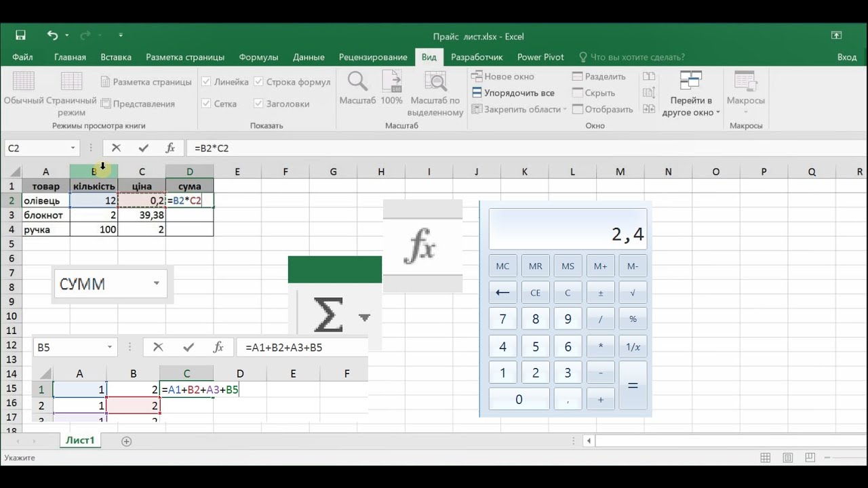Screen dimensions: 868x488
Task: Open the Масштаб zoom dialog
Action: point(357,88)
